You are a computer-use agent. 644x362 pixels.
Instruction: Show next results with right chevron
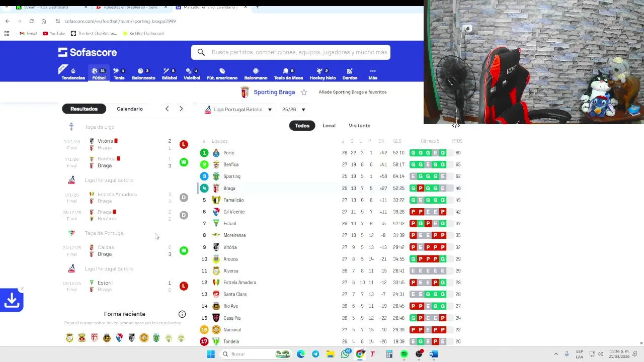coord(181,109)
